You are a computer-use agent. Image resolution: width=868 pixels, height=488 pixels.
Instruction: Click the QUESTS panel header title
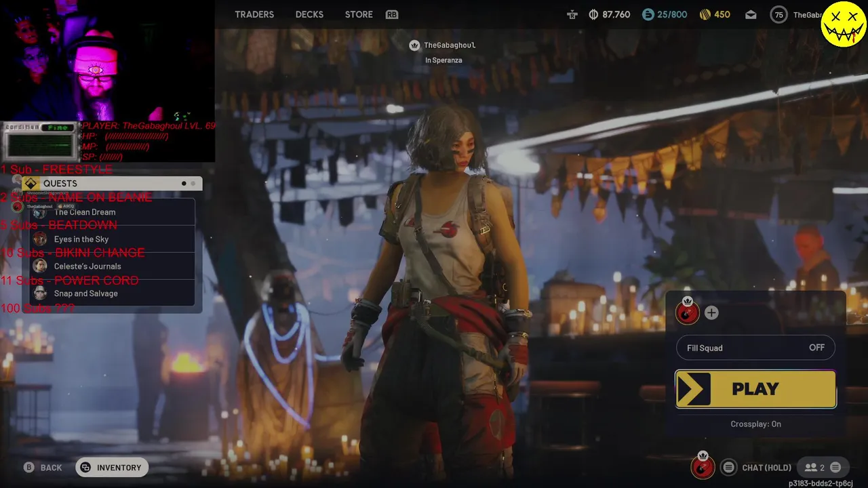click(x=60, y=184)
